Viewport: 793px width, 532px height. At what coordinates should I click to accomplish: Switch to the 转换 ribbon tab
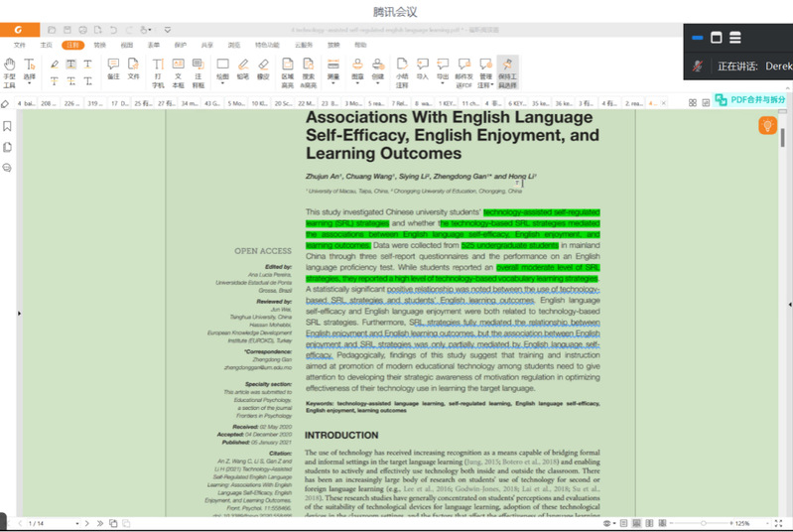(x=100, y=45)
